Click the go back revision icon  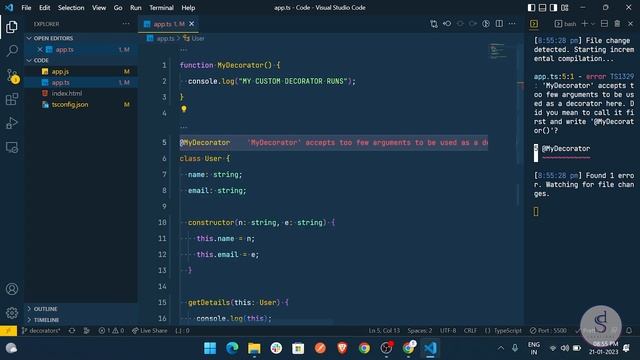click(x=447, y=24)
